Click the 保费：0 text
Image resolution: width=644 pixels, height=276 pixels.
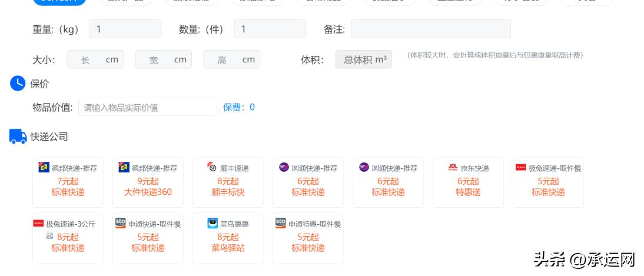238,107
